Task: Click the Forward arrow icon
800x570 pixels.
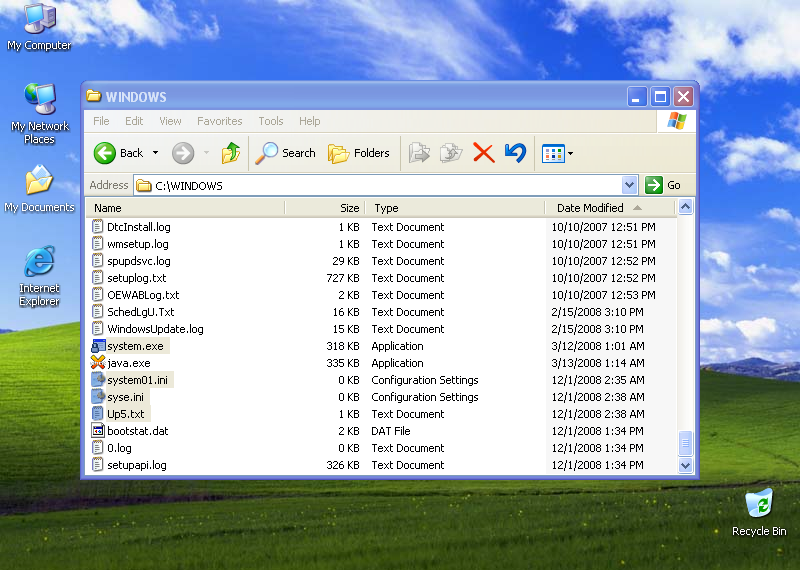Action: (183, 153)
